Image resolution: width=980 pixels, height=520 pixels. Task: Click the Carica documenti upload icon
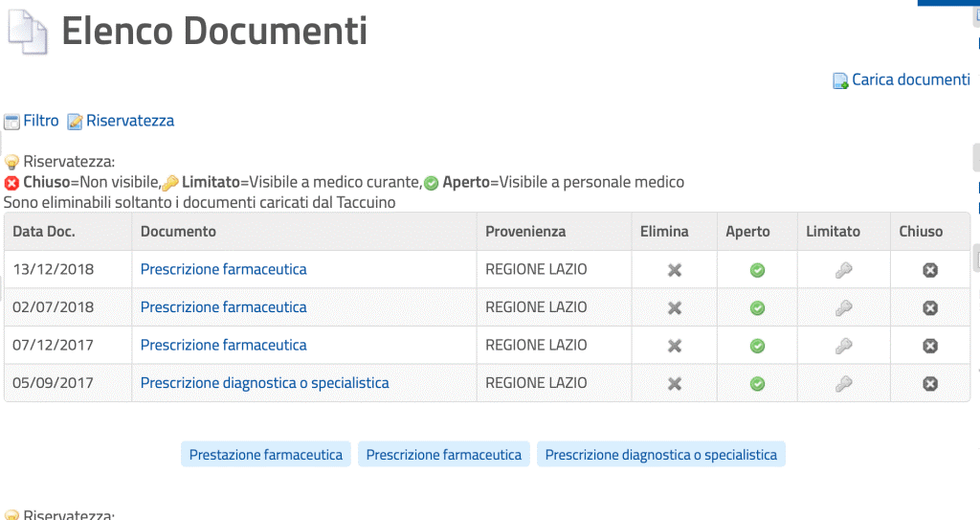tap(840, 80)
